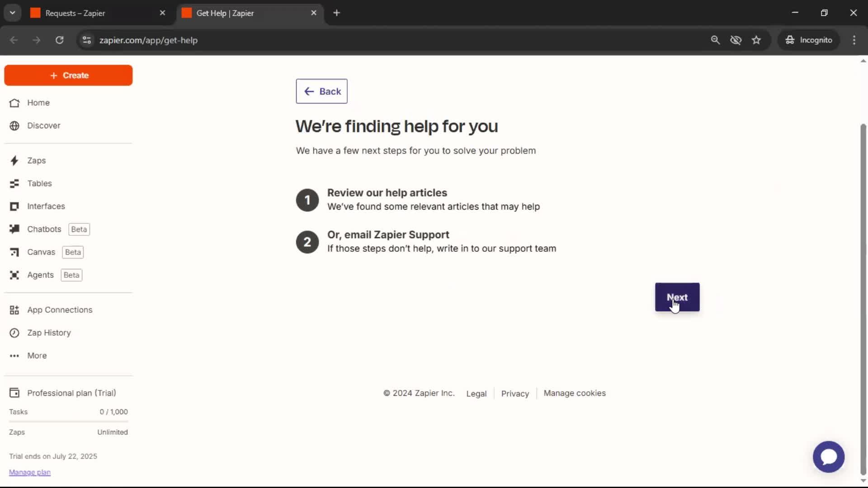Click the Manage cookies link
The height and width of the screenshot is (488, 868).
[x=575, y=393]
